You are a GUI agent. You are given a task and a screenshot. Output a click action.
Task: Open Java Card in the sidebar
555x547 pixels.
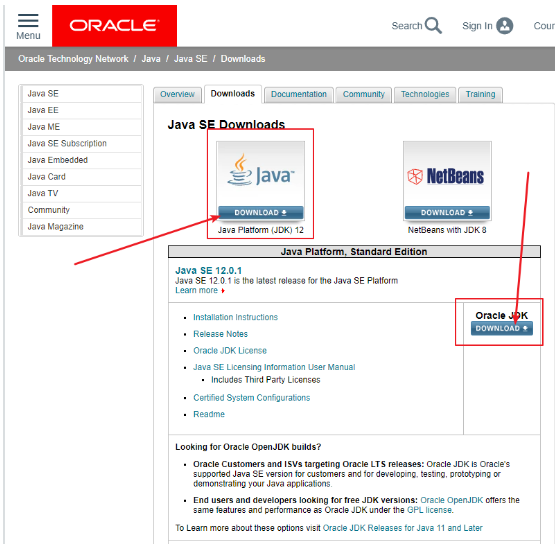coord(82,177)
